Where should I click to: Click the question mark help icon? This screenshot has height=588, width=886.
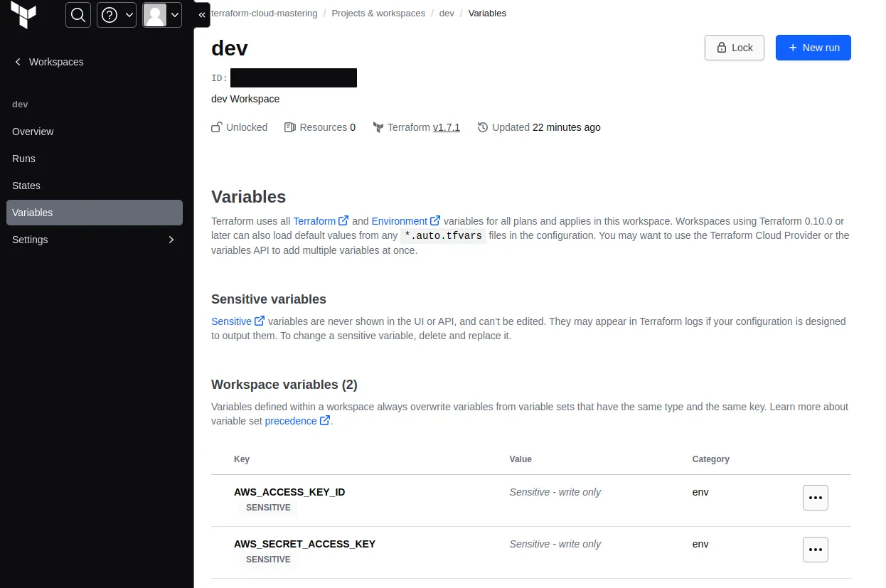(109, 14)
